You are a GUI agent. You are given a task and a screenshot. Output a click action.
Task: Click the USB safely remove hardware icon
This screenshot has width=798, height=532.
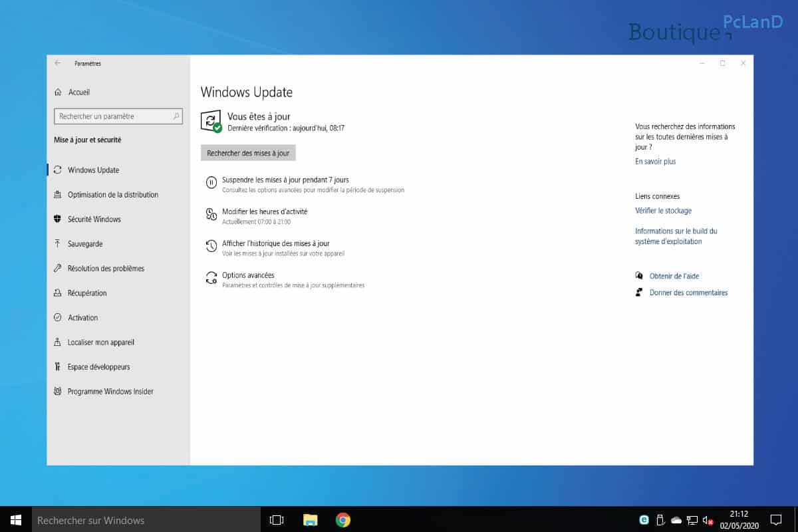click(660, 520)
